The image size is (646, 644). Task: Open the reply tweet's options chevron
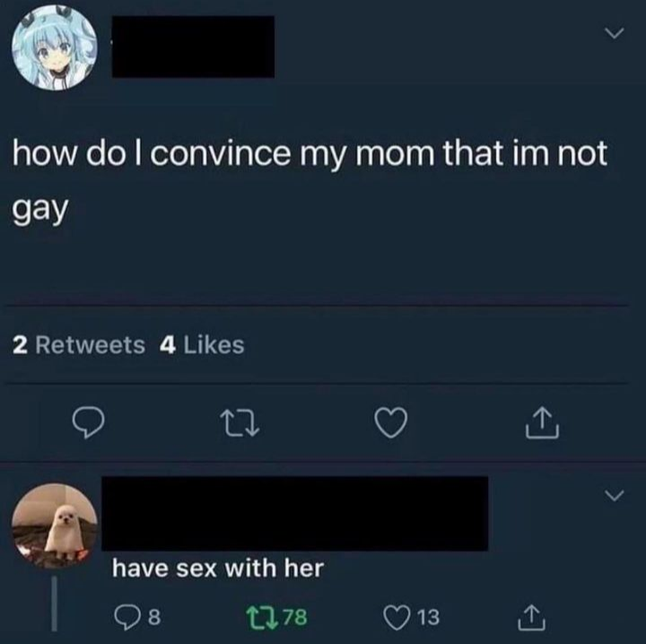[x=615, y=496]
